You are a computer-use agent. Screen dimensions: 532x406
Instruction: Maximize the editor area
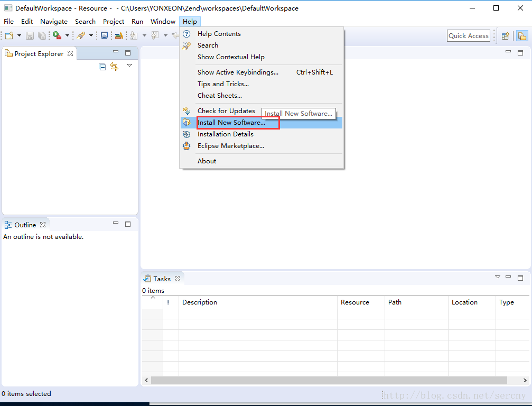click(x=520, y=53)
